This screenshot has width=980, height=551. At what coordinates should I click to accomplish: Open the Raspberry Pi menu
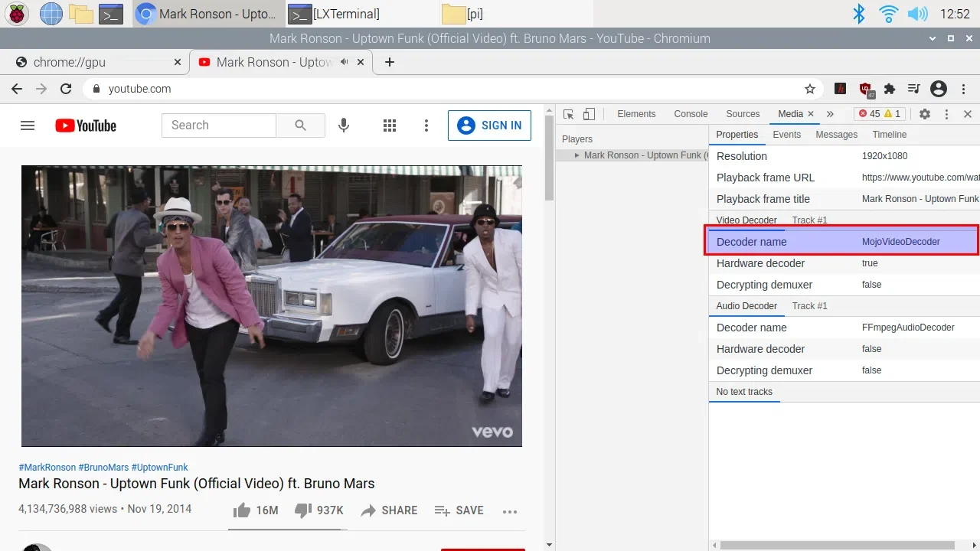17,14
